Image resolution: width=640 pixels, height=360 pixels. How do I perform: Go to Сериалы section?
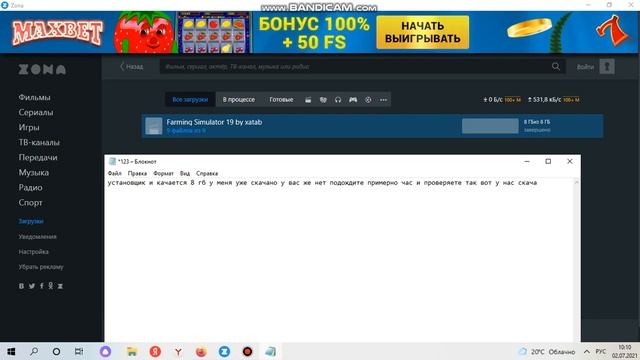tap(36, 112)
